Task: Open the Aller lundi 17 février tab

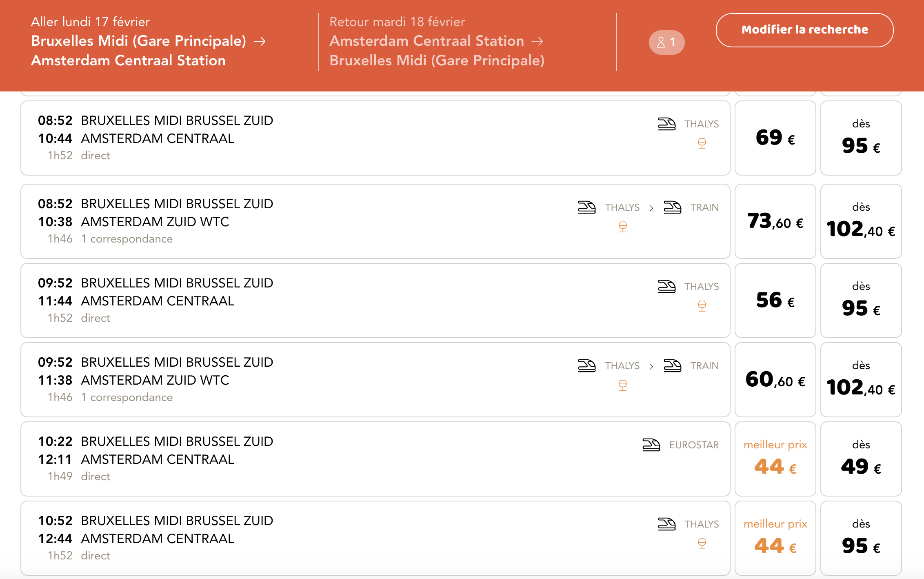Action: tap(149, 41)
